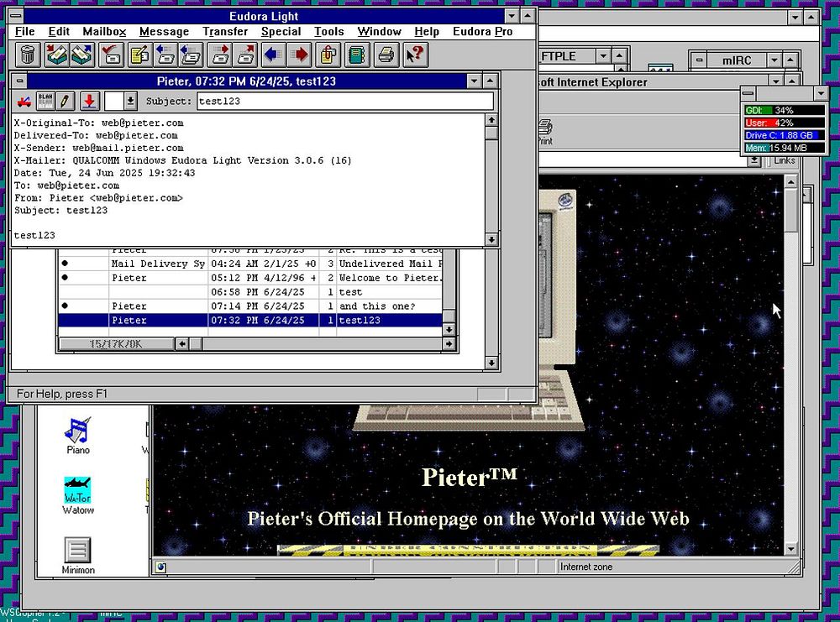Click the trash can Delete message icon

pos(28,55)
